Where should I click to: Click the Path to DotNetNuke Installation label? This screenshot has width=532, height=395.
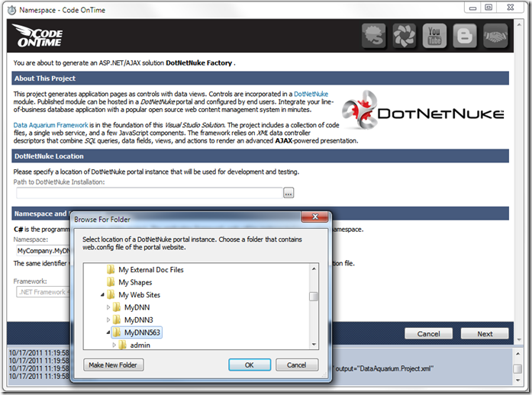59,182
